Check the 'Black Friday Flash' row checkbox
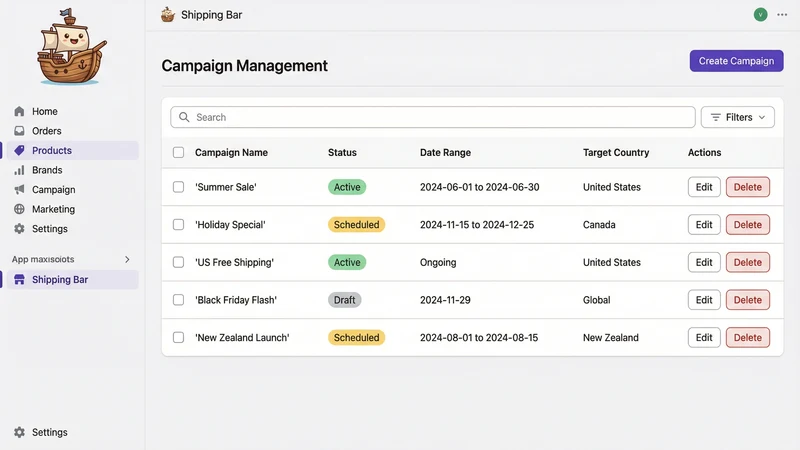This screenshot has height=450, width=800. pyautogui.click(x=178, y=300)
